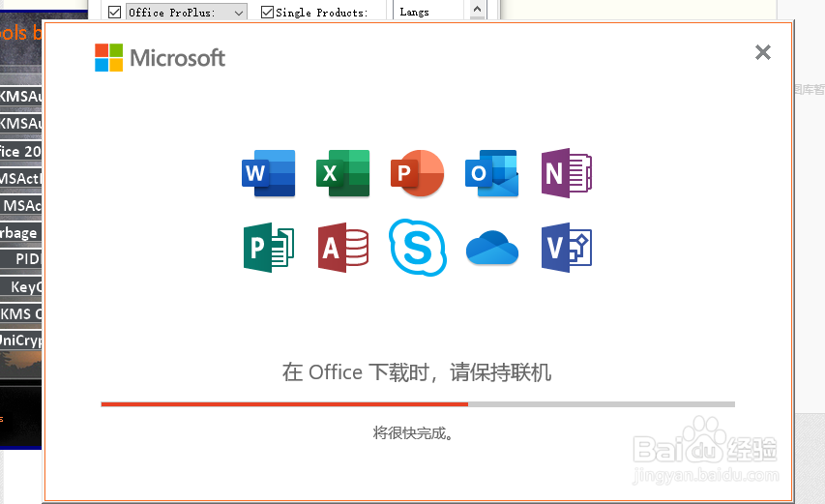This screenshot has height=504, width=825.
Task: Click the Word app icon
Action: point(268,173)
